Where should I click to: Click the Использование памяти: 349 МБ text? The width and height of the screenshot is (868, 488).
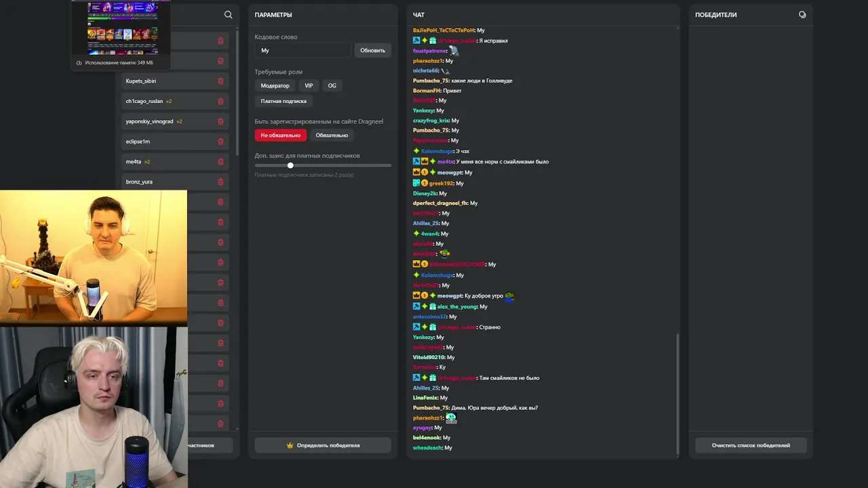pos(119,62)
